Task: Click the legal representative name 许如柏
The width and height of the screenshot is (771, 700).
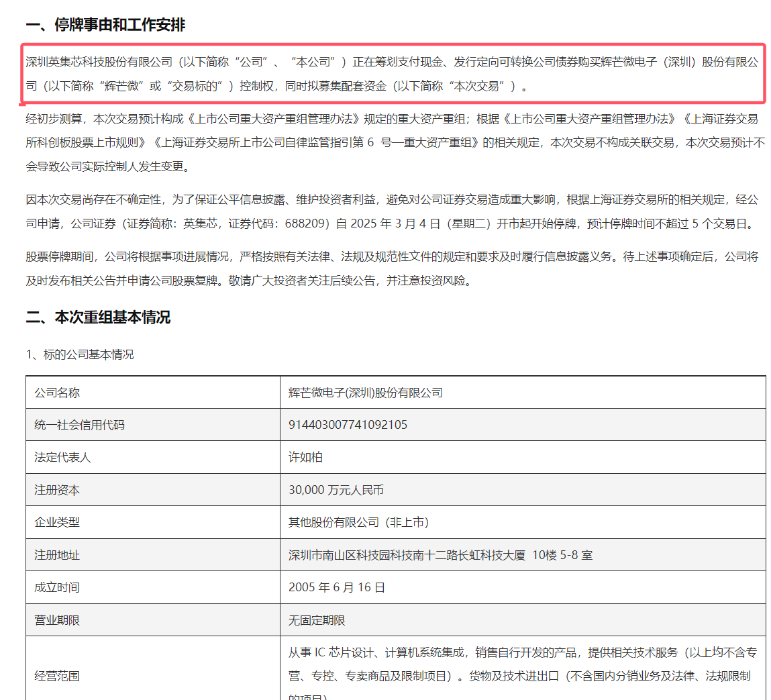Action: click(x=305, y=457)
